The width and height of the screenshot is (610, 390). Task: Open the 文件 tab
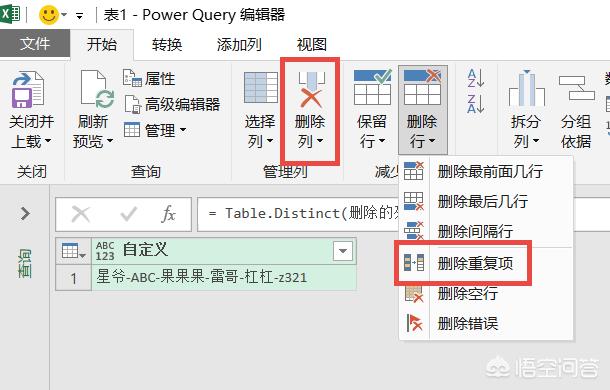[35, 43]
